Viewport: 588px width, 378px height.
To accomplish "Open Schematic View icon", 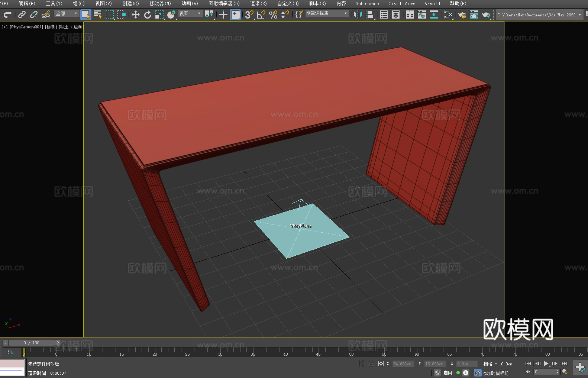I will click(x=434, y=14).
